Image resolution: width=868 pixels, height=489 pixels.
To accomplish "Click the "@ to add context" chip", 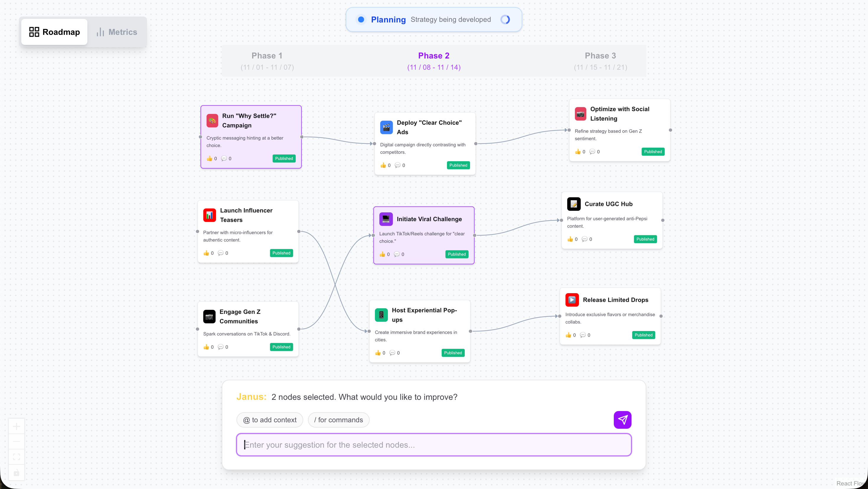I will point(270,420).
